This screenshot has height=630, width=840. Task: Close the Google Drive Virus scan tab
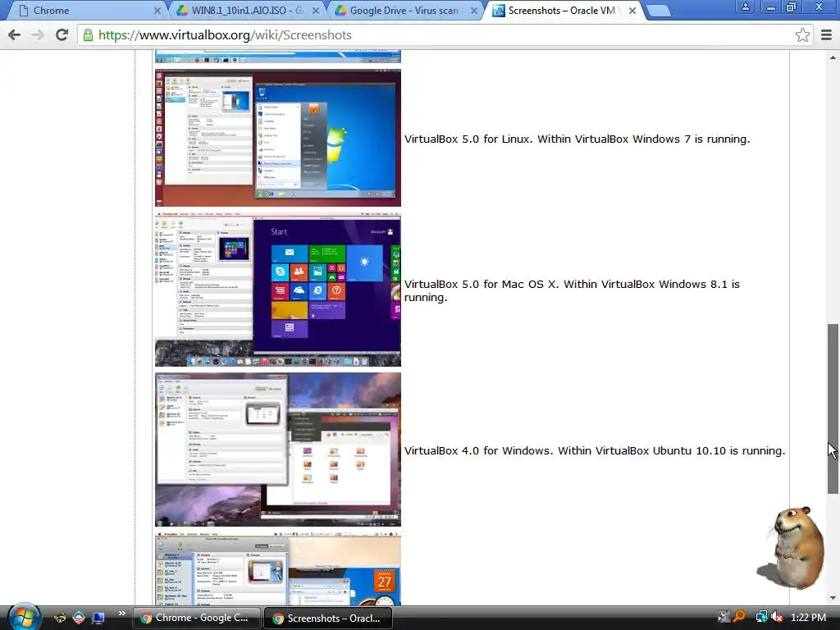473,10
